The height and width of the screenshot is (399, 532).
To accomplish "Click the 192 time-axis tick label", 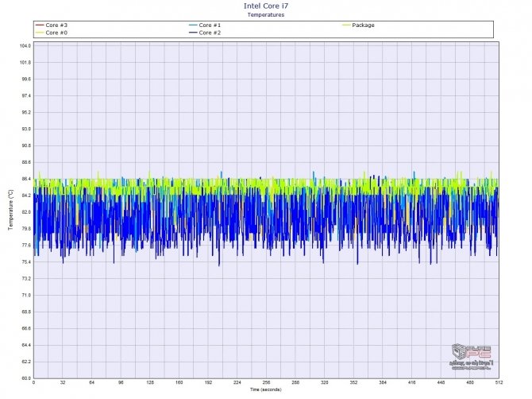I will pyautogui.click(x=208, y=382).
